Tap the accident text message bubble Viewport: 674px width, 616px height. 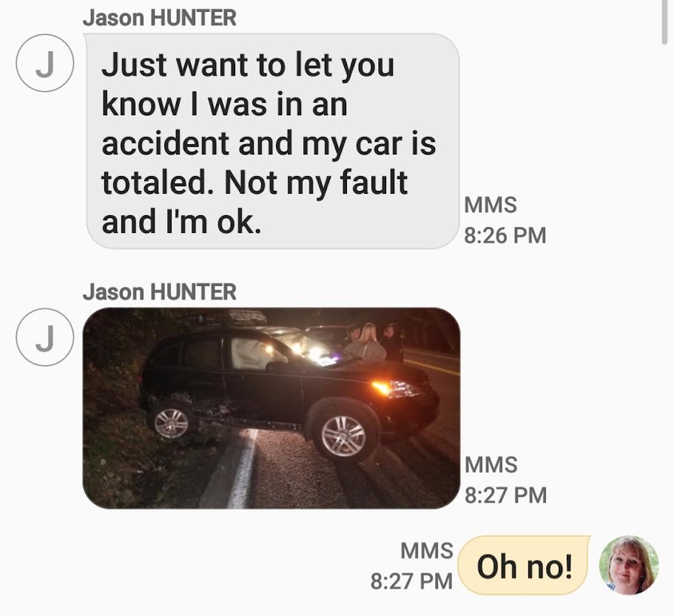(272, 141)
